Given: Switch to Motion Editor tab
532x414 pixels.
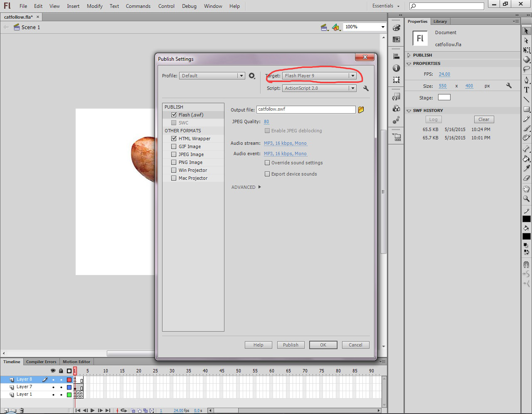Looking at the screenshot, I should [76, 362].
